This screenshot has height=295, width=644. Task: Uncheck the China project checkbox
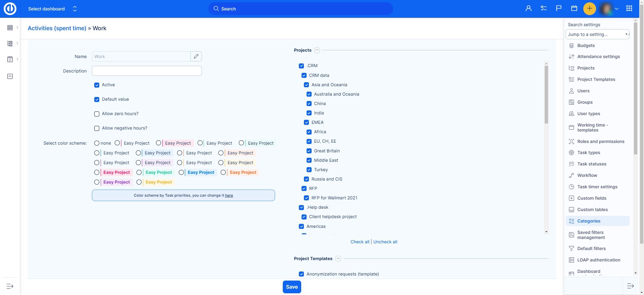309,104
